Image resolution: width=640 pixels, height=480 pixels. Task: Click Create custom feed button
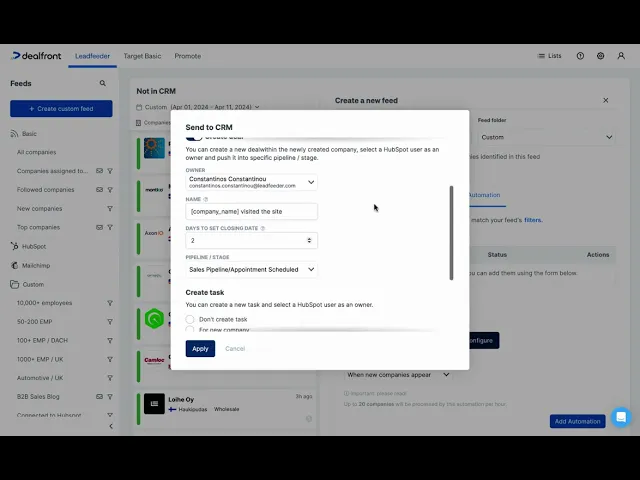pos(61,109)
